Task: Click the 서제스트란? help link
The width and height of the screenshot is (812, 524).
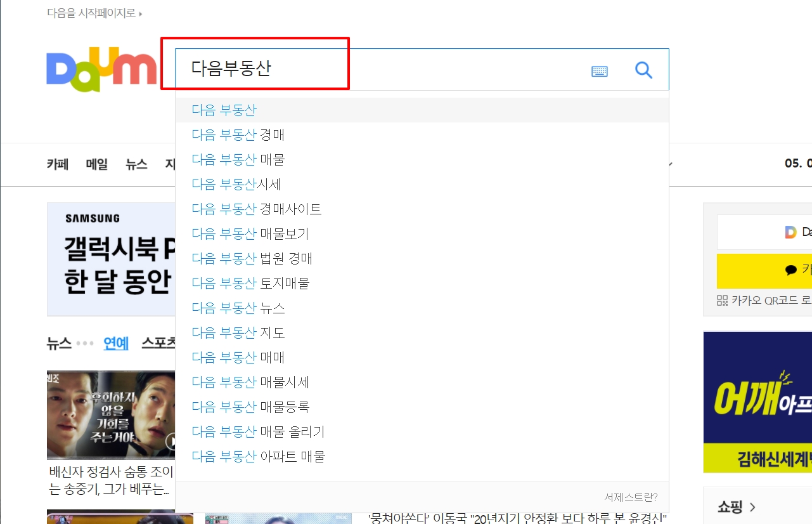Action: click(631, 497)
